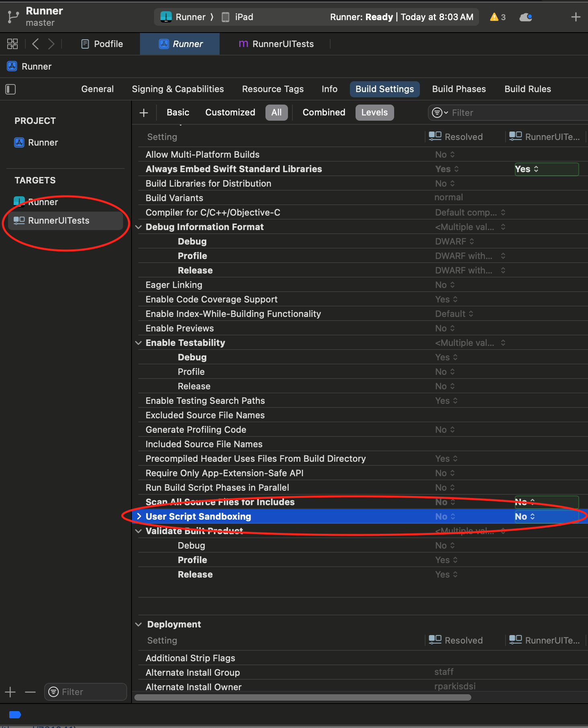Select the RunnerUITests target
This screenshot has width=588, height=728.
point(66,220)
